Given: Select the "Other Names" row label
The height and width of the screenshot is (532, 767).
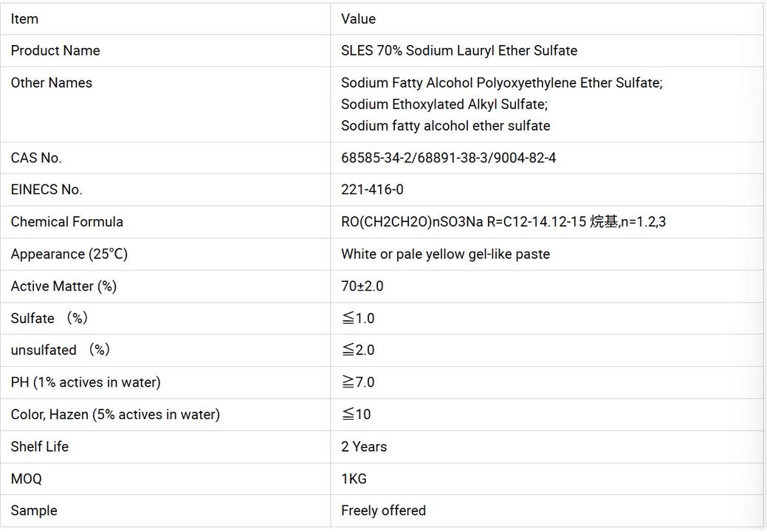Looking at the screenshot, I should 52,83.
